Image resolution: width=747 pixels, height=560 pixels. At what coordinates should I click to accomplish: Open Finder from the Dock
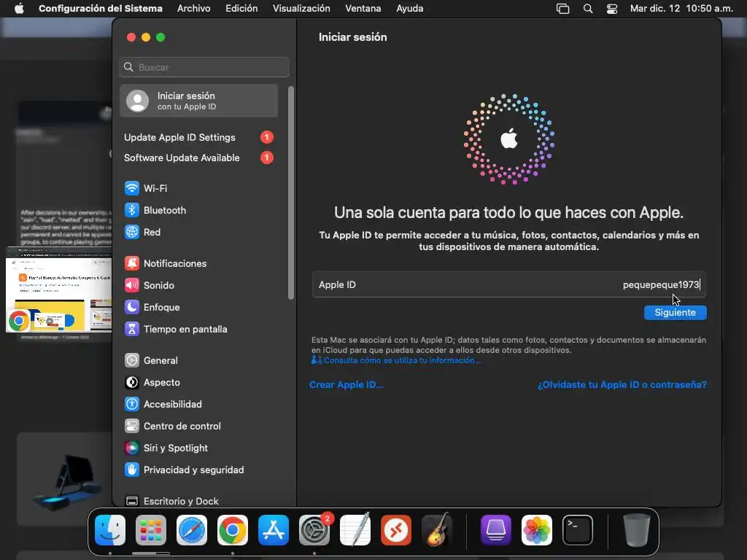(x=110, y=530)
